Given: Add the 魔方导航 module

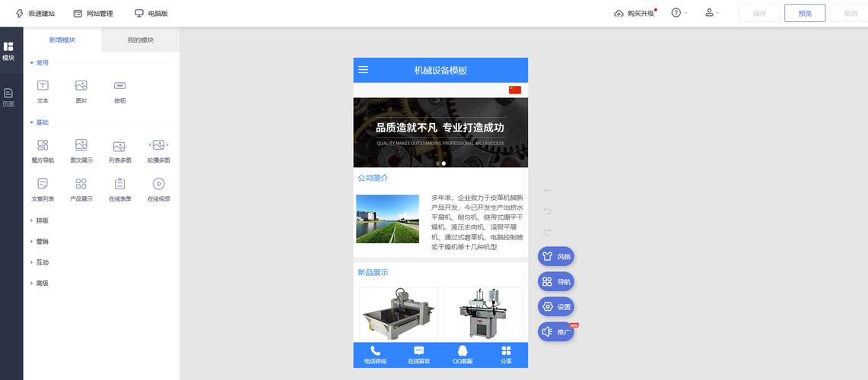Looking at the screenshot, I should click(x=43, y=151).
